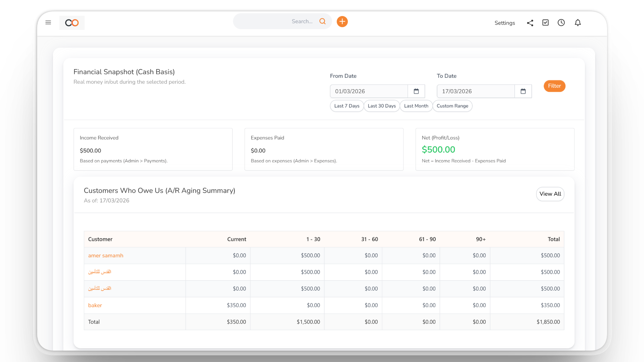Click the Filter button
644x362 pixels.
554,86
